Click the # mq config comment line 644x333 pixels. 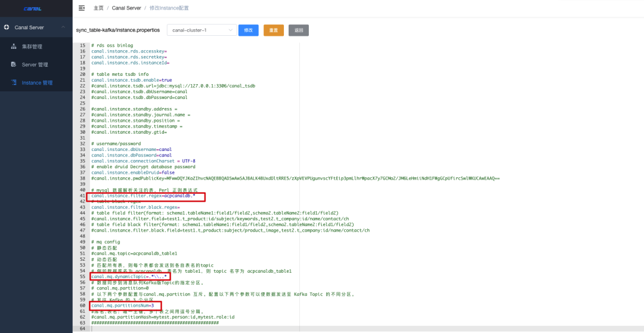106,242
